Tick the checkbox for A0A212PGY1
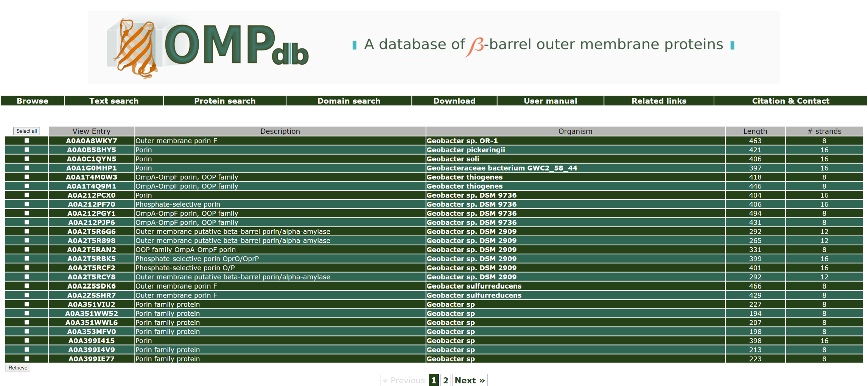This screenshot has width=868, height=386. click(x=27, y=213)
